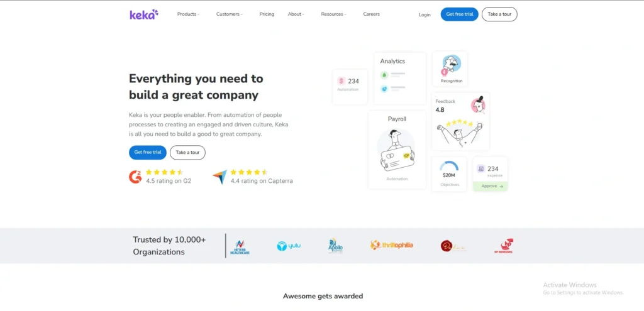Open the Products dropdown menu
This screenshot has height=311, width=644.
click(188, 14)
